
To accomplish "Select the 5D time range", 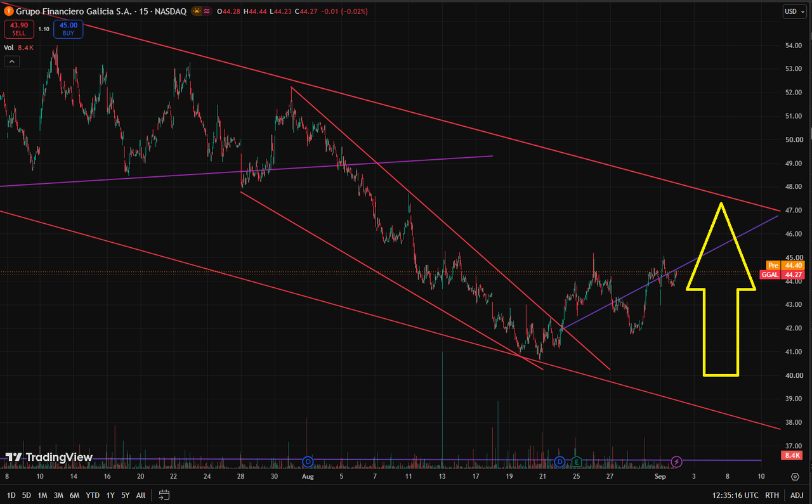I will pos(27,495).
